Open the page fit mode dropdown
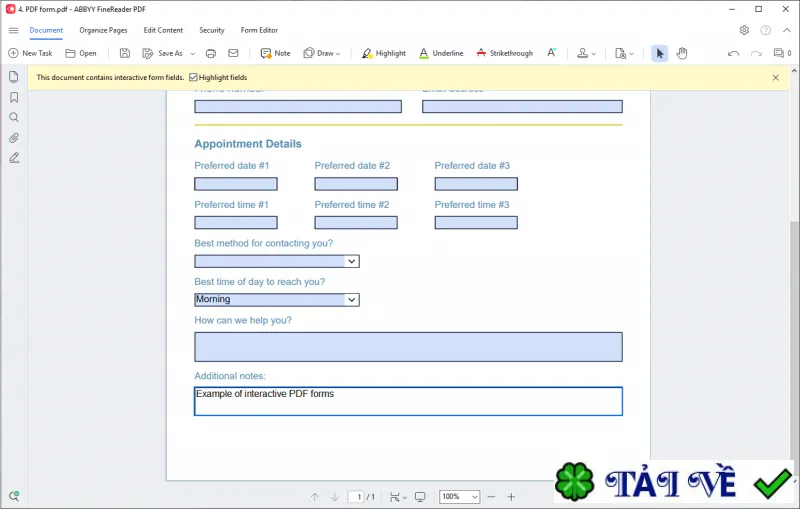The height and width of the screenshot is (509, 800). [398, 497]
